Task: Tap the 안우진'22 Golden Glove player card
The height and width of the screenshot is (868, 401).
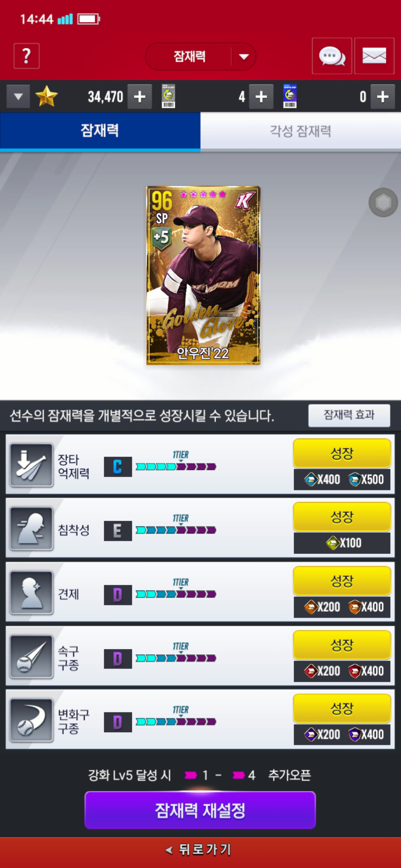Action: tap(203, 275)
